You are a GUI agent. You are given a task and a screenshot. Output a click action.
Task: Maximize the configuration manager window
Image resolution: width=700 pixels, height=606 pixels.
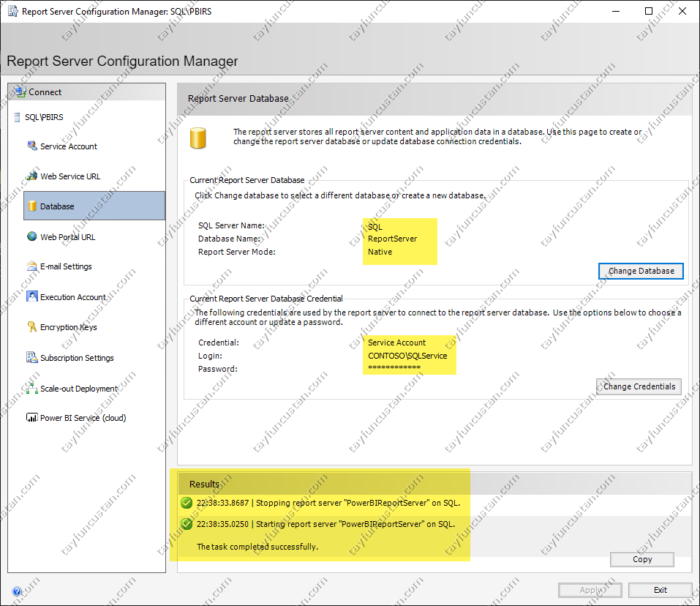point(649,11)
